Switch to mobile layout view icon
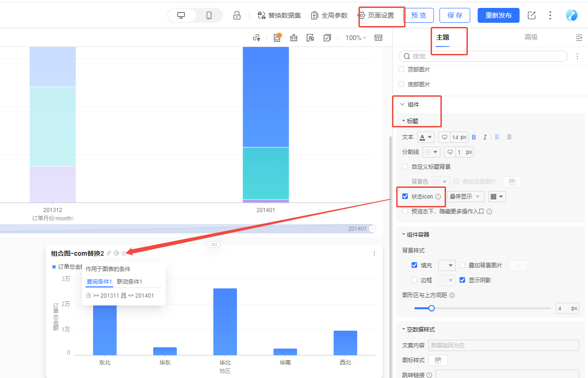The height and width of the screenshot is (378, 588). pyautogui.click(x=209, y=15)
